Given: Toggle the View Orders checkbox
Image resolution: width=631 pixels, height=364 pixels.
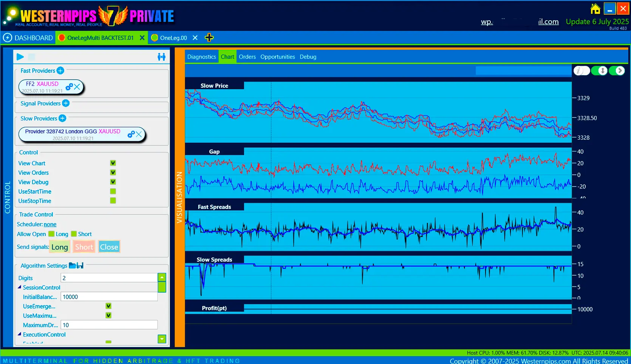Looking at the screenshot, I should click(x=113, y=173).
